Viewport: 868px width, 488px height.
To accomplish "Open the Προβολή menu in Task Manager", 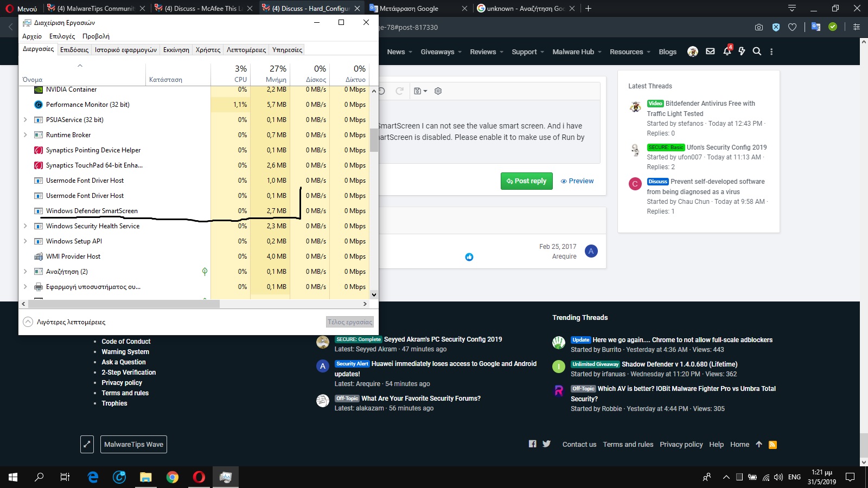I will 96,36.
